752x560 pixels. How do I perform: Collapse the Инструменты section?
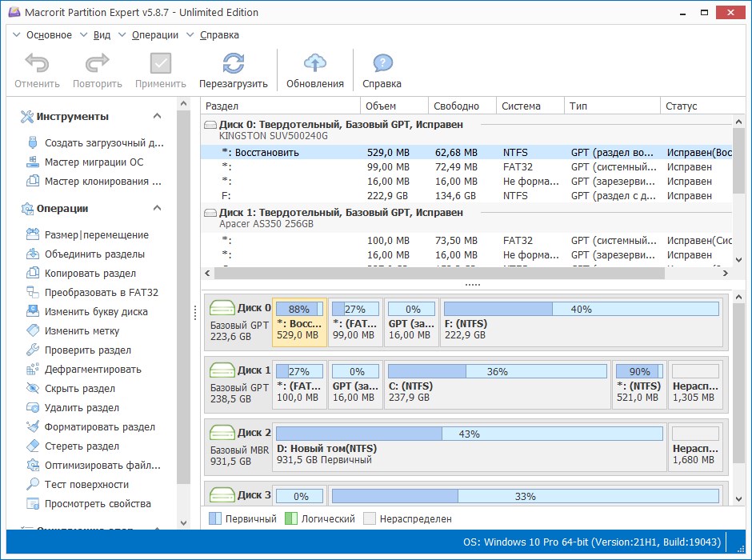tap(157, 117)
